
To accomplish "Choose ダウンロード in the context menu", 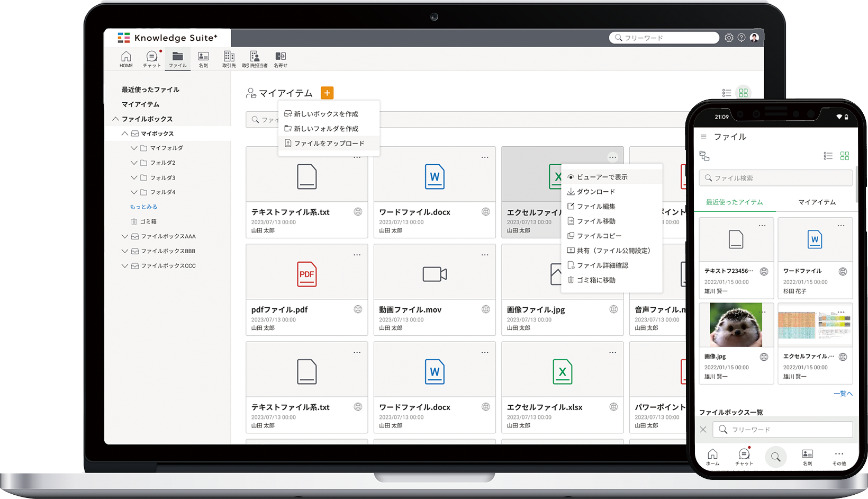I will coord(595,192).
